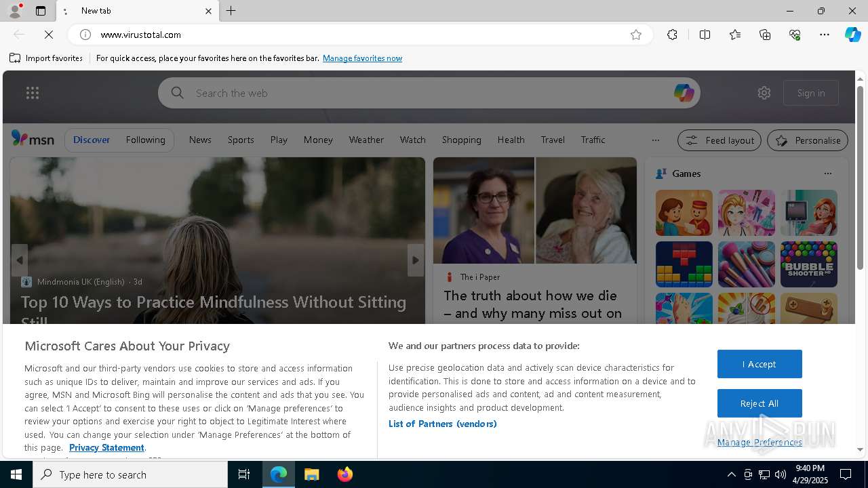Open the MSN app launcher grid
The width and height of the screenshot is (868, 488).
coord(33,93)
